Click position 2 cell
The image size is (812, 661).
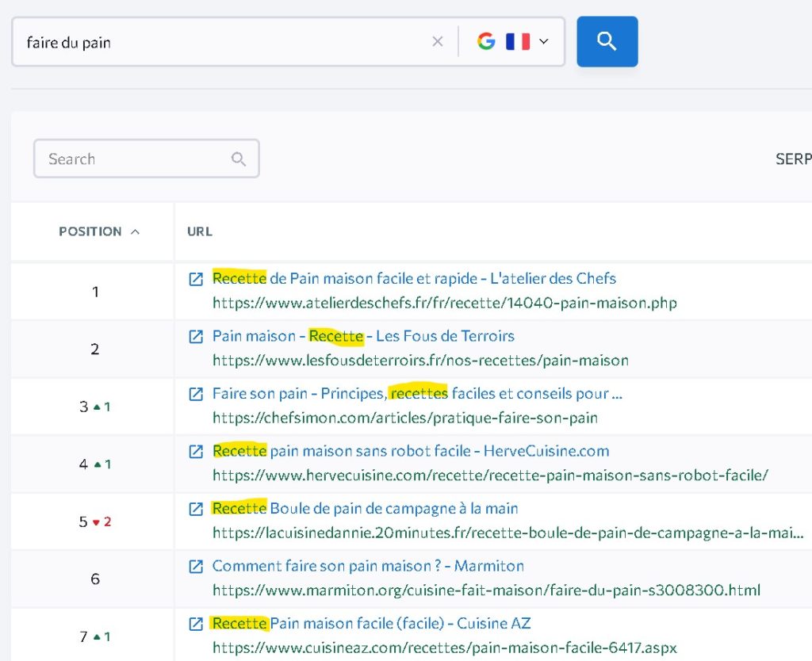[x=92, y=350]
